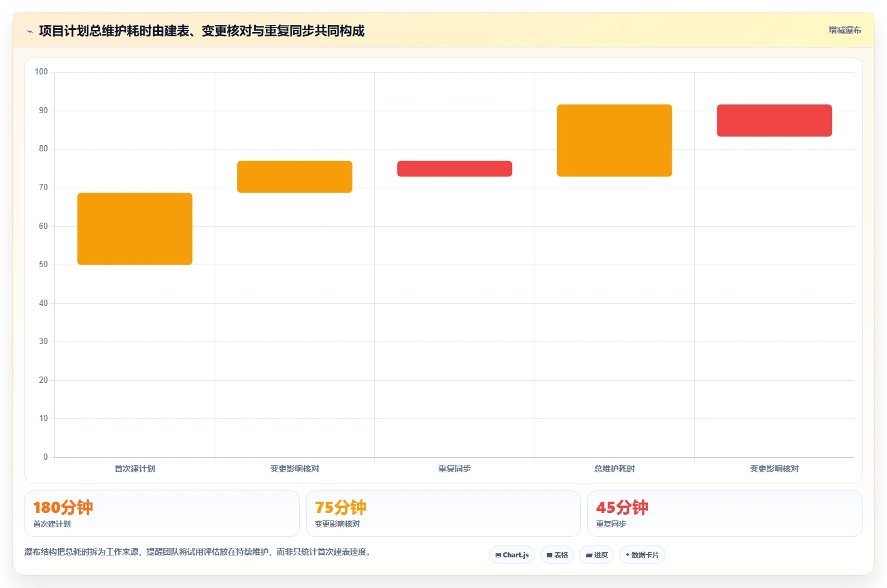Click the 首次建计划 x-axis label
Screen dimensions: 887x588
point(135,469)
